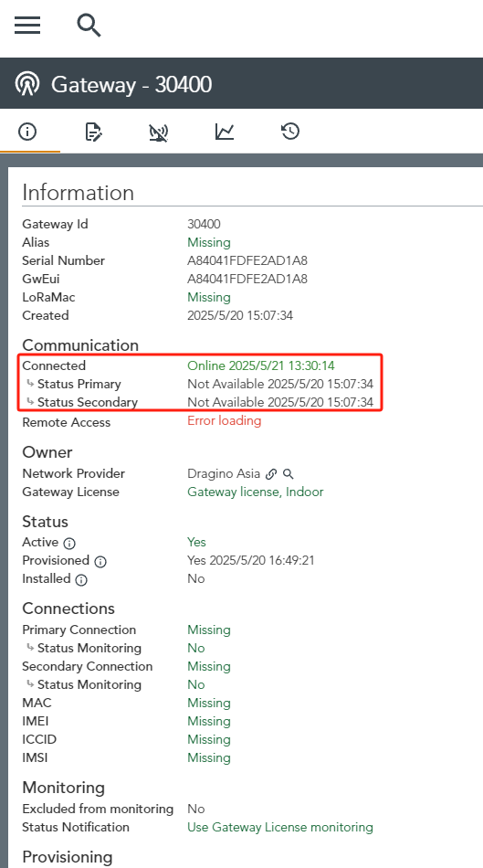Viewport: 483px width, 868px height.
Task: Select the Information tab icon
Action: (27, 132)
